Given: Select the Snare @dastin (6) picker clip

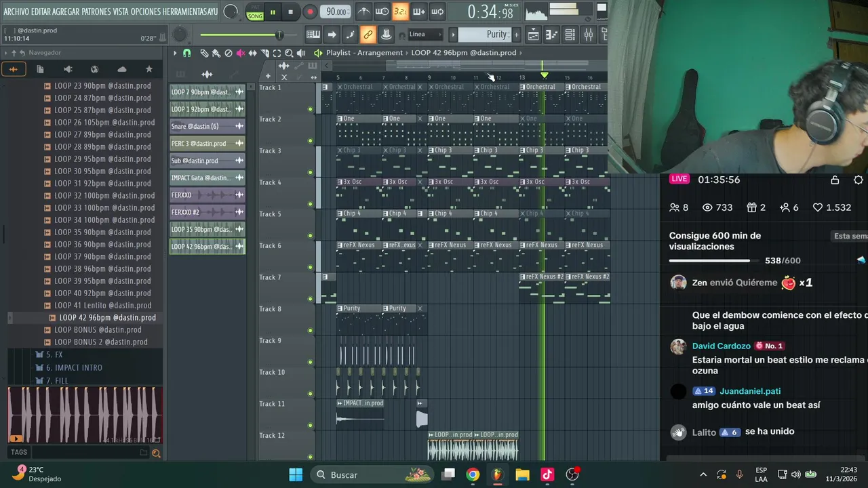Looking at the screenshot, I should click(x=207, y=126).
